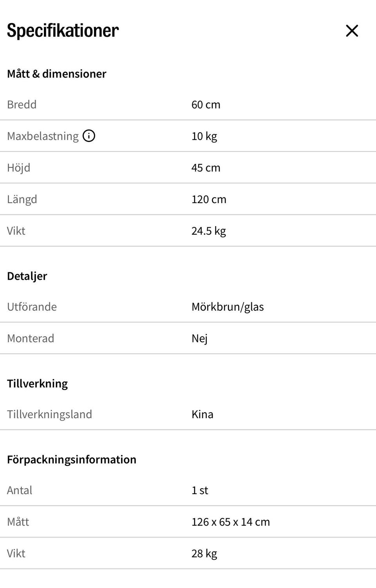Select the Maxbelastning label text

click(43, 136)
